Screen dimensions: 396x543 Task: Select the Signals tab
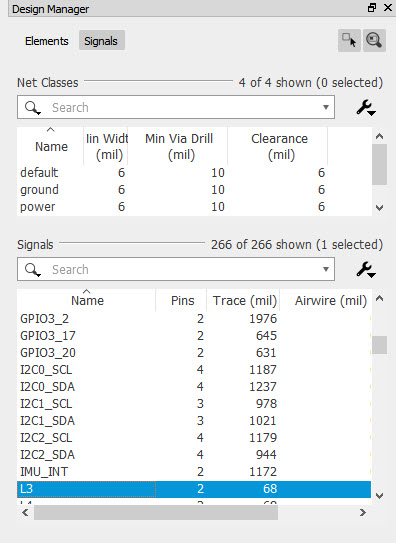point(101,41)
